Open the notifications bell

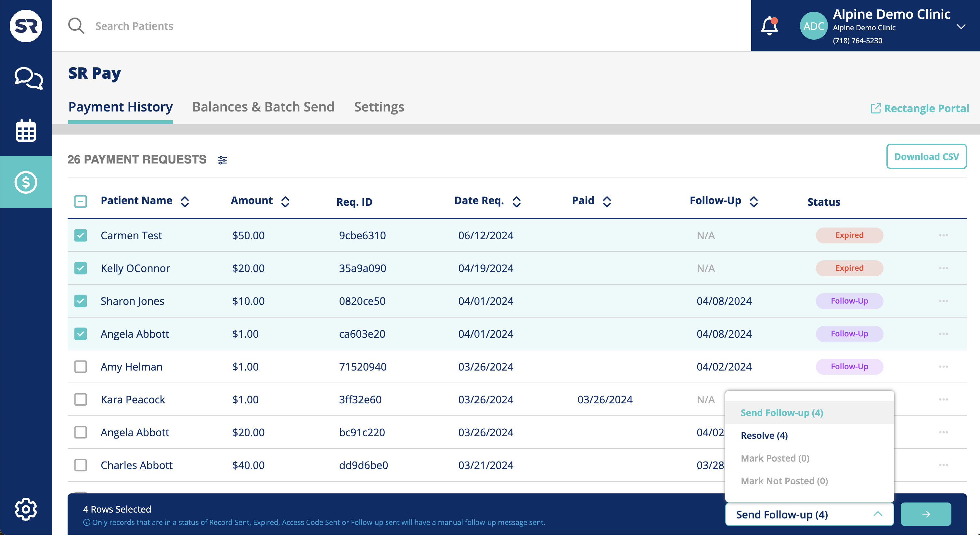(769, 26)
